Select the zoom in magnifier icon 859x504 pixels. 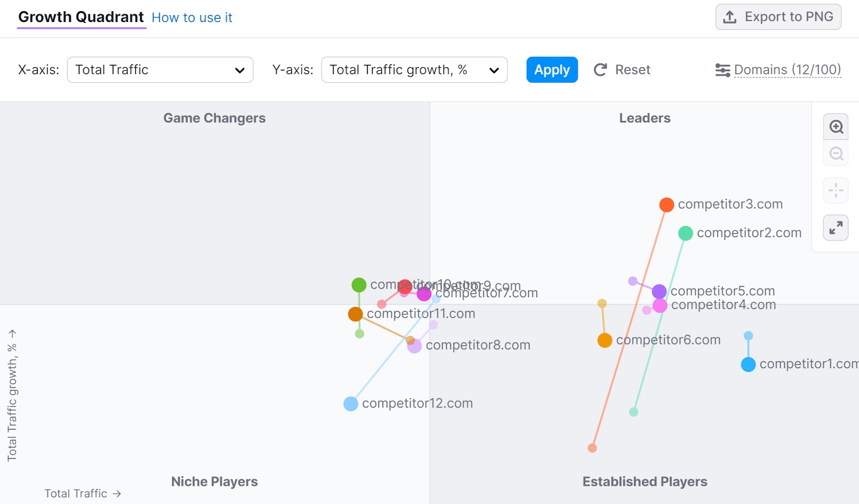point(835,127)
